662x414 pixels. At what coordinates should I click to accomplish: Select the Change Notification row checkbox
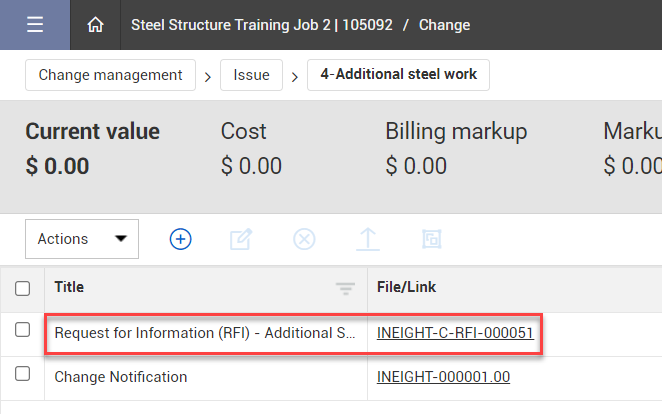[23, 375]
